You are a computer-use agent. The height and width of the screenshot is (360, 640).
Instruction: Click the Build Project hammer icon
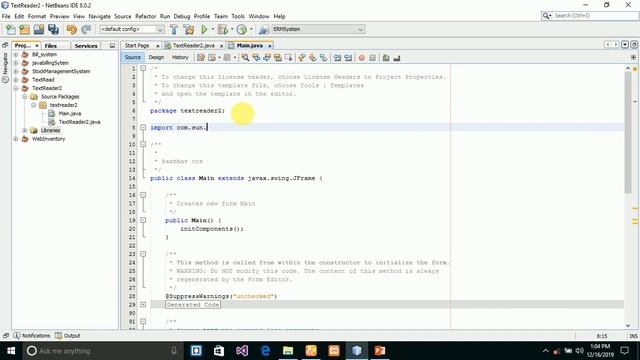tap(174, 29)
